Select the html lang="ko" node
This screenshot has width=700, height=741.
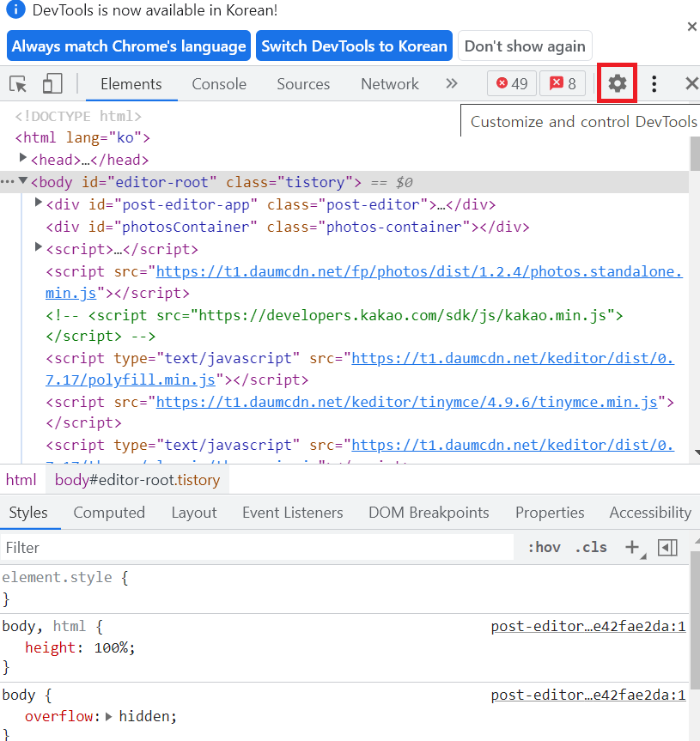82,138
